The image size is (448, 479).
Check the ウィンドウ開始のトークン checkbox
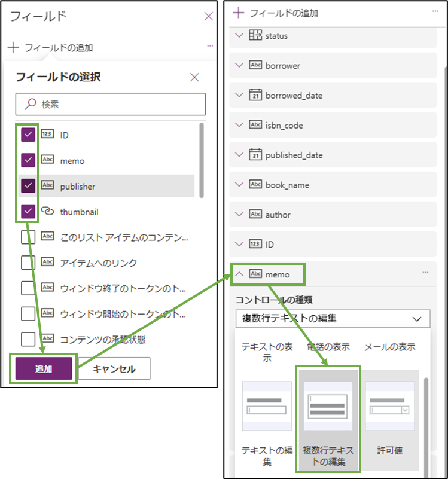pos(28,314)
